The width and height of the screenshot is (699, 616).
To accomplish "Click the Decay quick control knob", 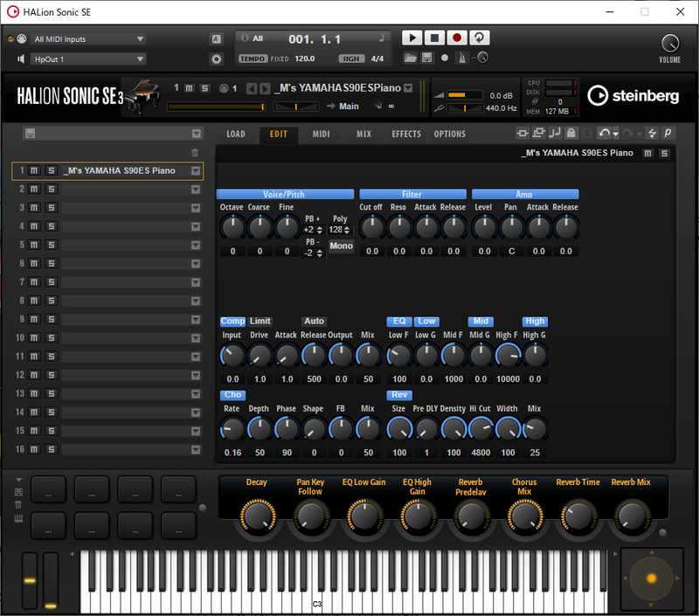I will (258, 516).
